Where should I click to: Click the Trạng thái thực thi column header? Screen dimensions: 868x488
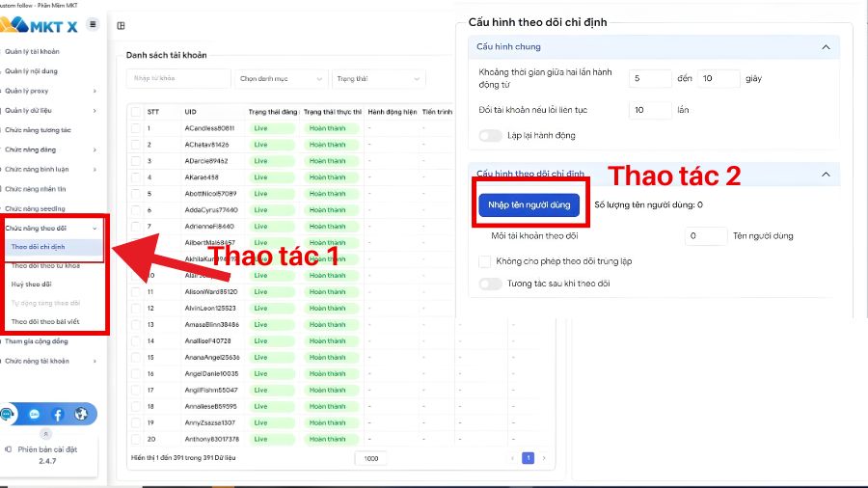[x=332, y=112]
